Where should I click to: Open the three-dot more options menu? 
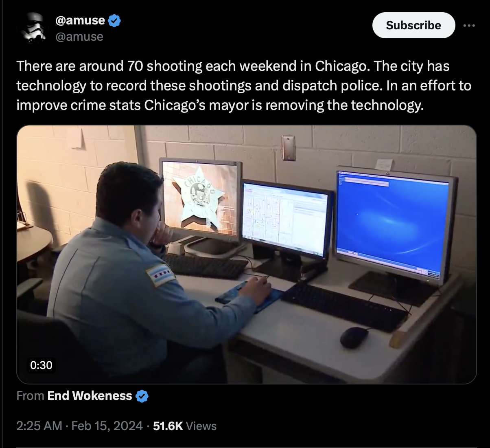(x=469, y=25)
